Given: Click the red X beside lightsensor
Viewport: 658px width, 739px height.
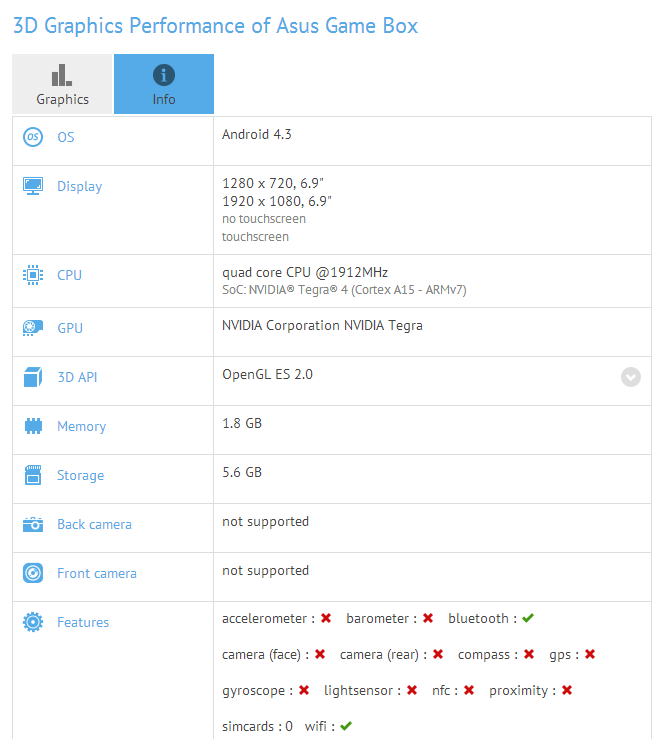Looking at the screenshot, I should 412,690.
